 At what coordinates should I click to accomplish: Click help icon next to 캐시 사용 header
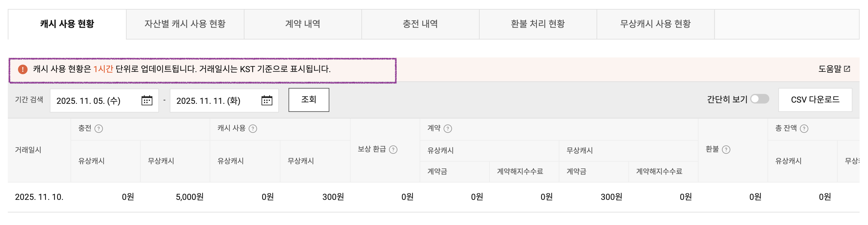click(253, 129)
